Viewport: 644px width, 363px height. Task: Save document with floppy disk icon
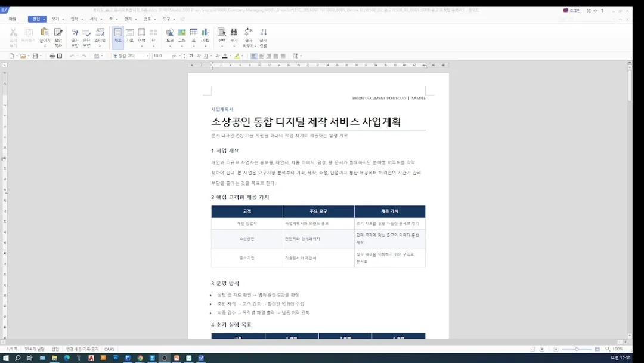point(35,56)
